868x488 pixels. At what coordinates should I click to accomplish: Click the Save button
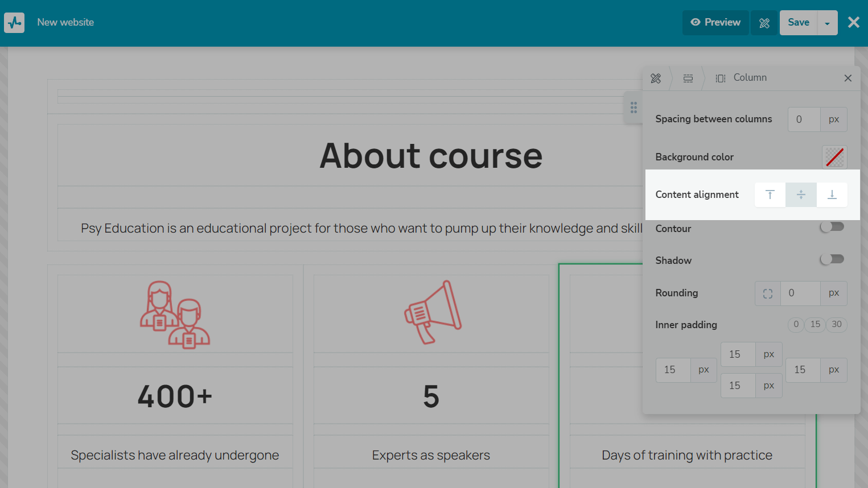point(798,23)
